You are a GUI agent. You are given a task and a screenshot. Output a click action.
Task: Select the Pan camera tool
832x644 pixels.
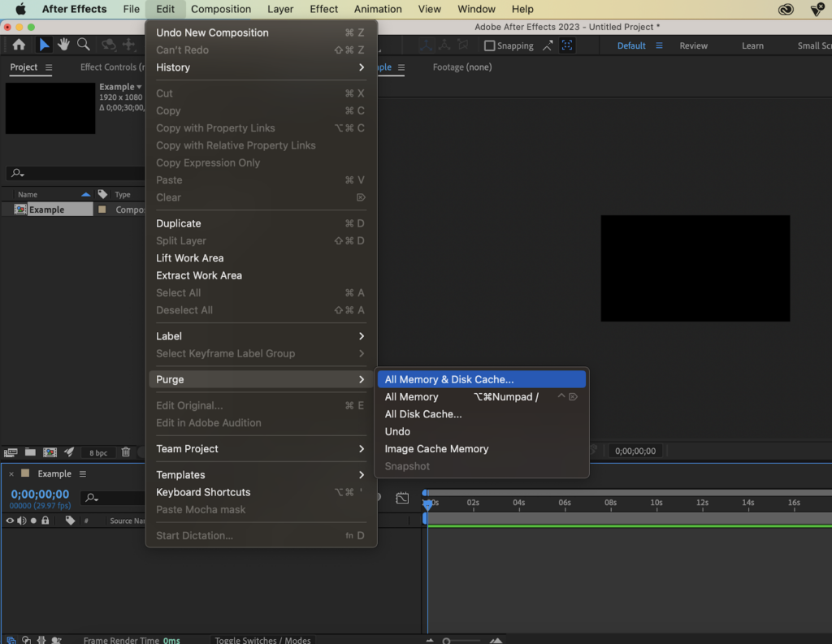[129, 45]
